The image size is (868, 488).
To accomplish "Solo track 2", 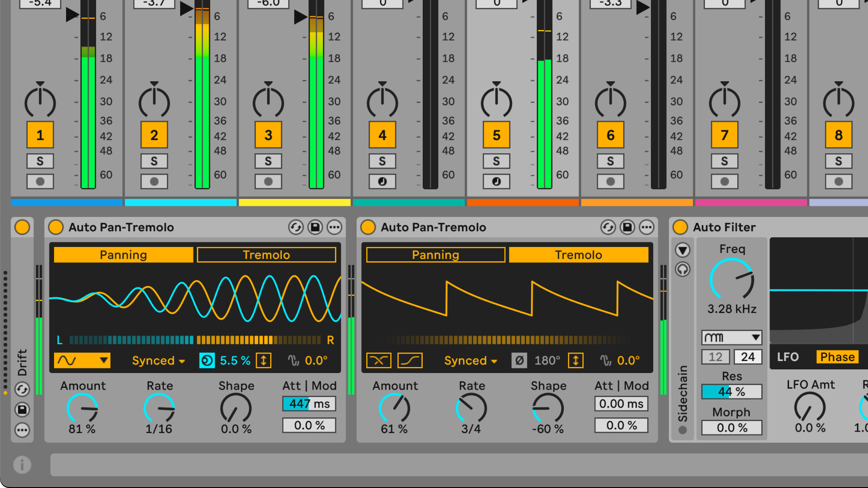I will point(154,161).
